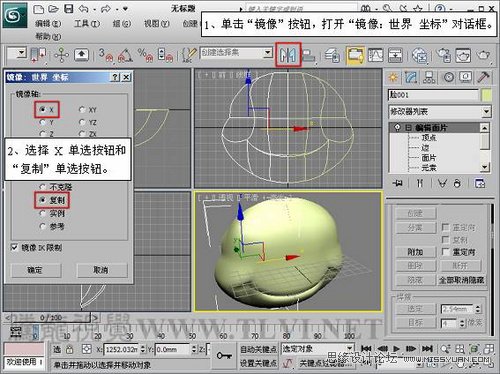Select the Y mirror axis radio button
Screen dimensions: 500x374
pos(43,122)
